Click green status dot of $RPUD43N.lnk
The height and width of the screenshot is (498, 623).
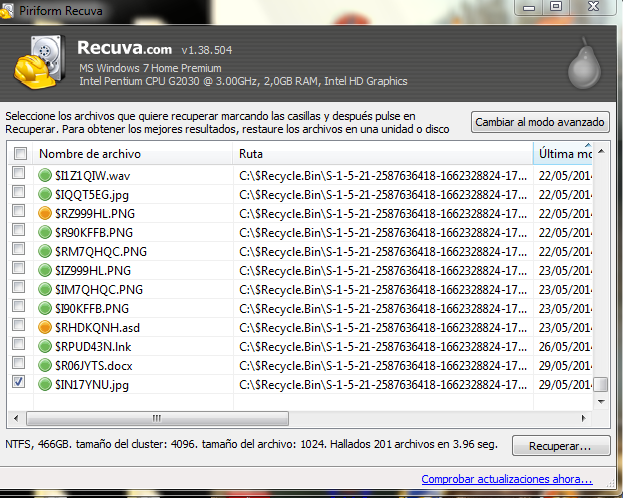click(45, 347)
